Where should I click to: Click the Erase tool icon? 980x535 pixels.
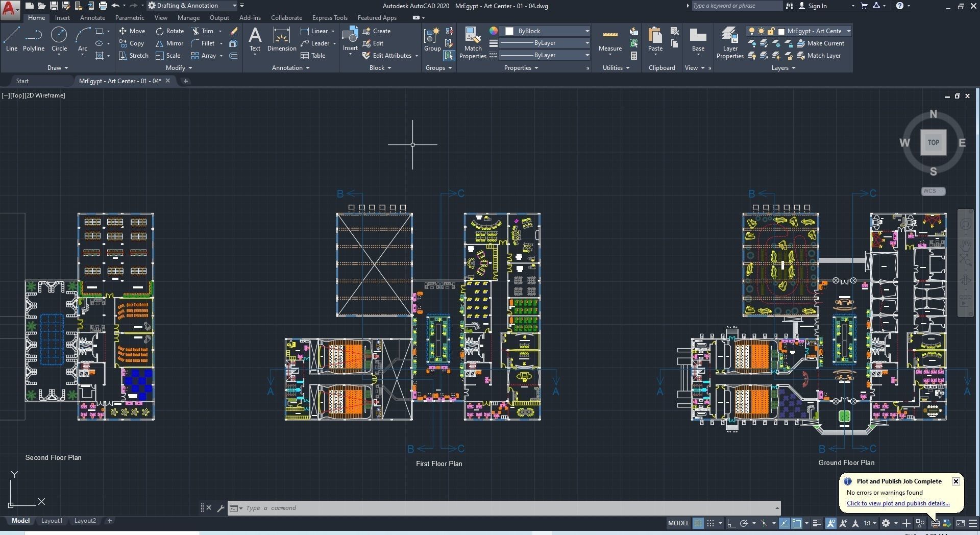pos(233,31)
